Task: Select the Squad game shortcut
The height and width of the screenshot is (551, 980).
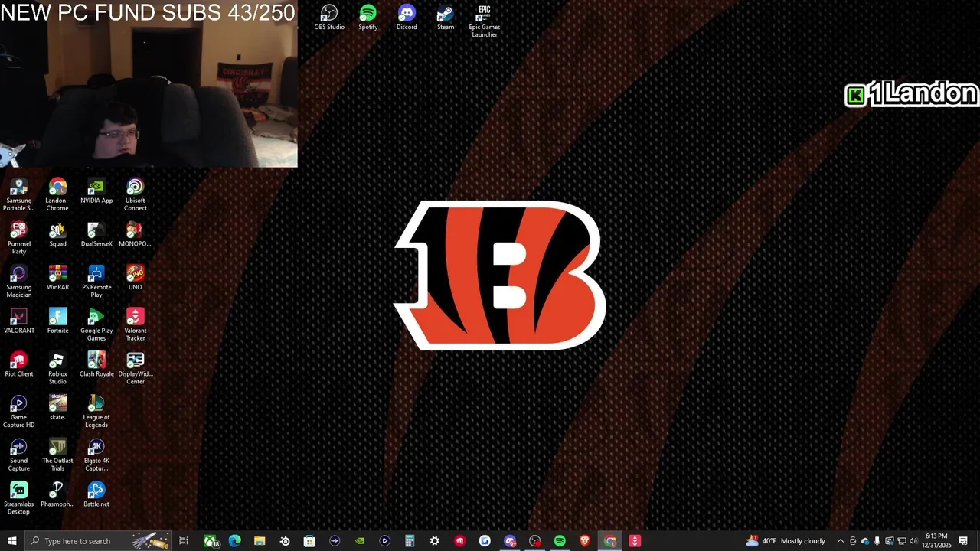Action: point(57,235)
